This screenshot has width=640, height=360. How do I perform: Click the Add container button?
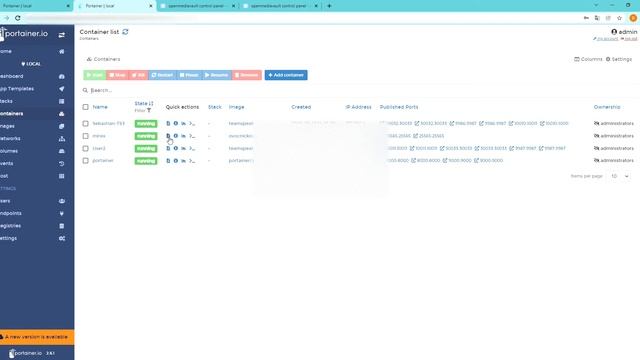[286, 75]
